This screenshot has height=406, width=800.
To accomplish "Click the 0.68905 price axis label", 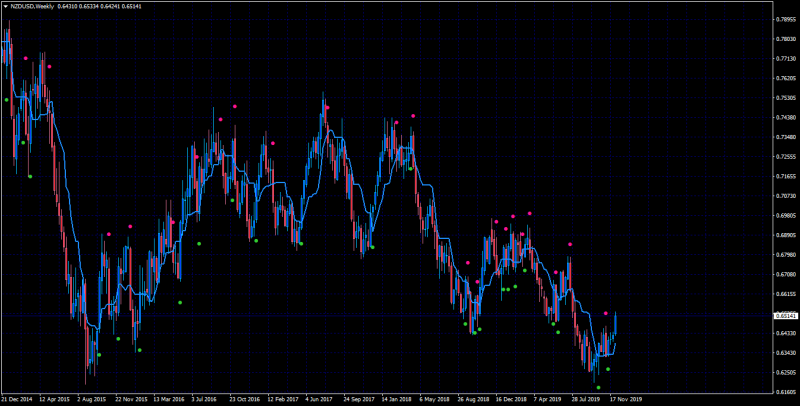I will (x=786, y=235).
